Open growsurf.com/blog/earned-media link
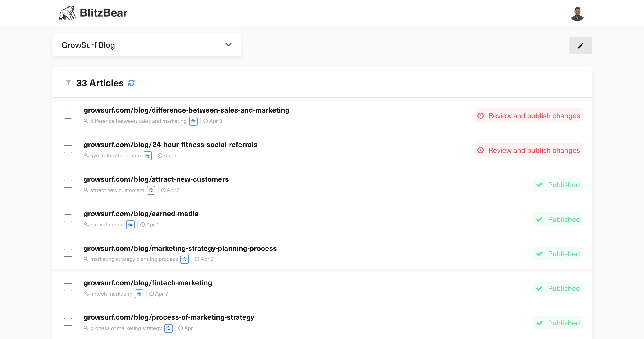The width and height of the screenshot is (644, 339). (x=141, y=214)
